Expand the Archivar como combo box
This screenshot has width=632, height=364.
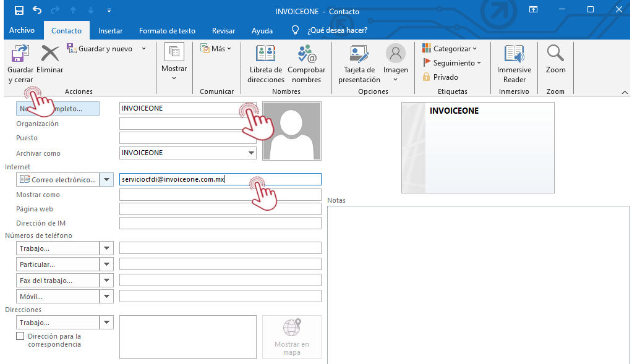click(251, 153)
